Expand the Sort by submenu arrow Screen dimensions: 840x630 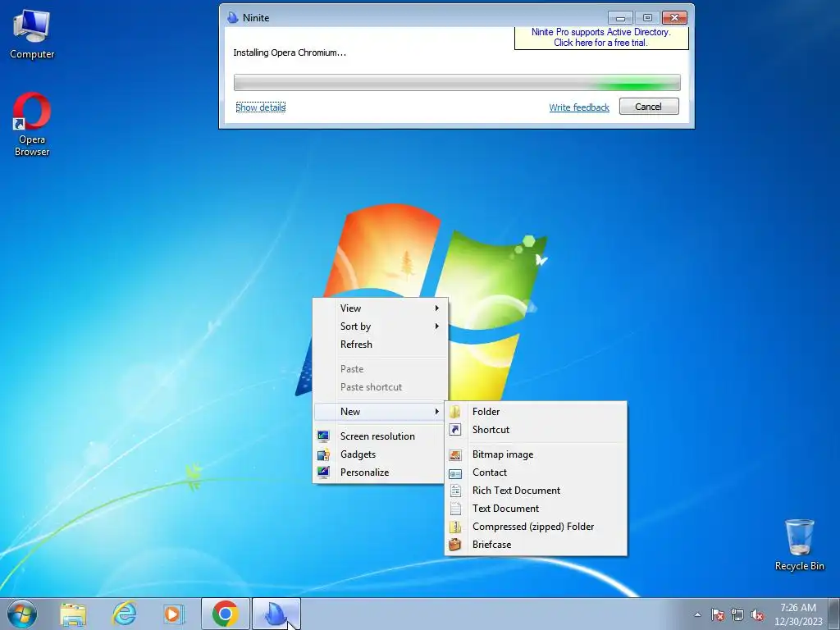point(437,326)
